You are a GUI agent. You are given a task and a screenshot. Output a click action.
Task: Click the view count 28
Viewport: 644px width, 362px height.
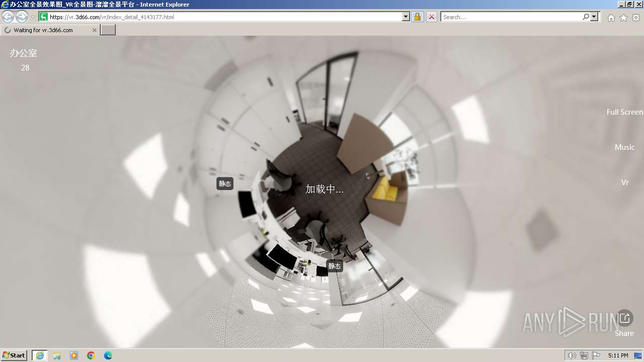tap(25, 67)
